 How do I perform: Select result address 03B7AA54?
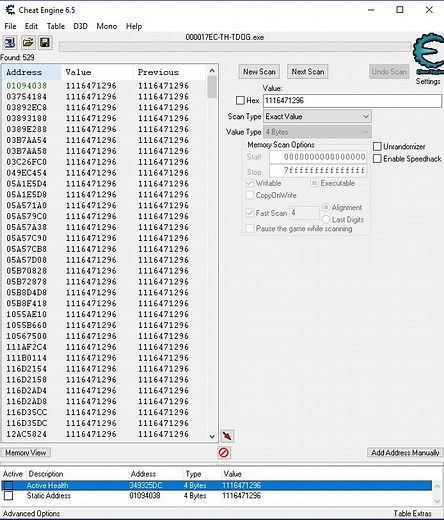coord(27,140)
